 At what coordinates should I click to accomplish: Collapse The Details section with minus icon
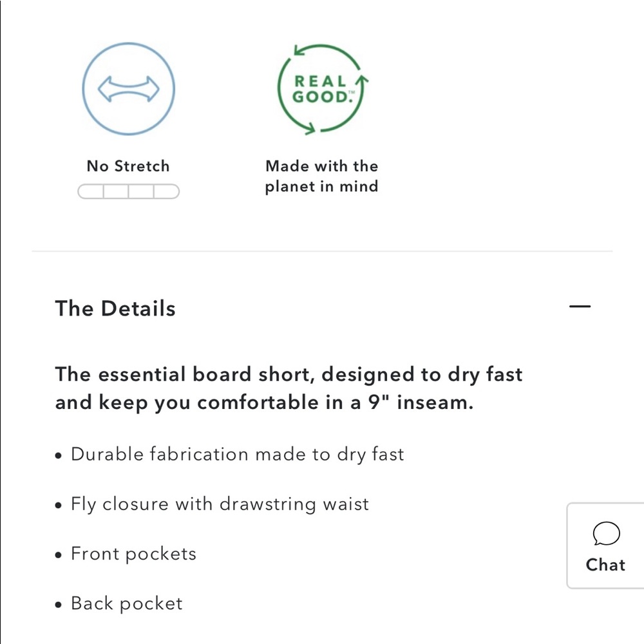point(580,307)
